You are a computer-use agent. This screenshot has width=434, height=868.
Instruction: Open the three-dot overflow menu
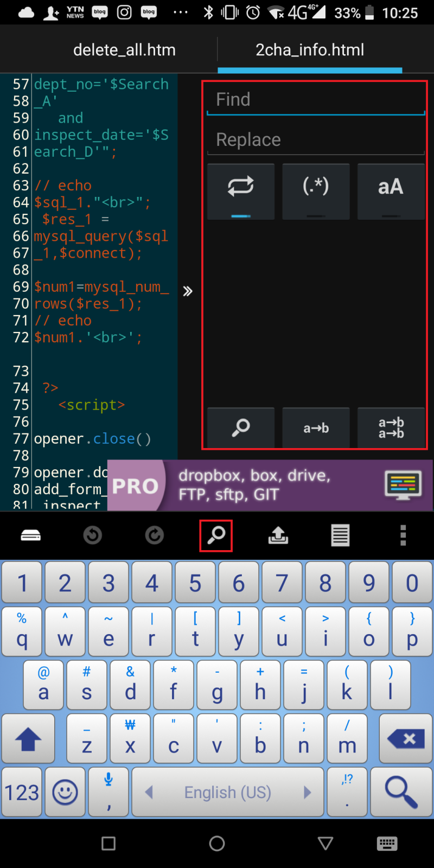(x=403, y=535)
